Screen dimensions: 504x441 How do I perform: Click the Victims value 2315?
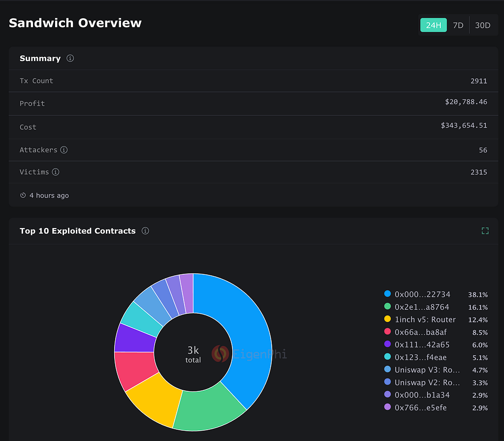pos(478,172)
